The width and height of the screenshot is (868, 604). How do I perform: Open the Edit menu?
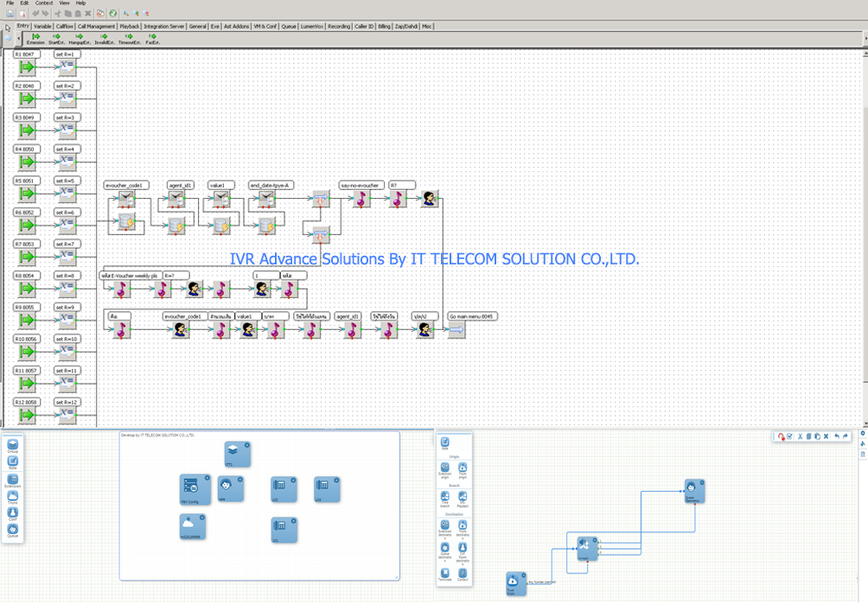tap(25, 3)
